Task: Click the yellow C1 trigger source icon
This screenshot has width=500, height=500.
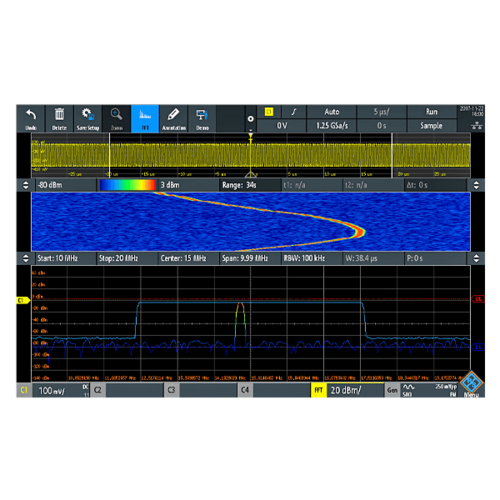Action: [269, 112]
